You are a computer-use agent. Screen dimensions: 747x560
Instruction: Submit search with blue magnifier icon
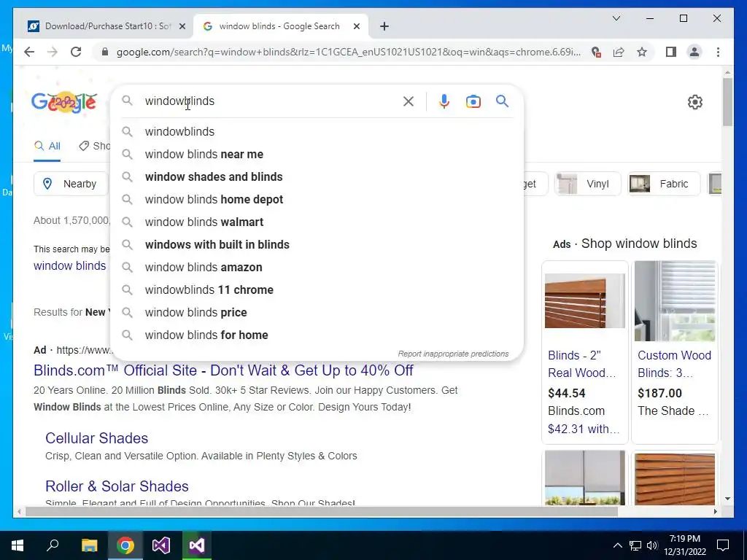pos(502,101)
